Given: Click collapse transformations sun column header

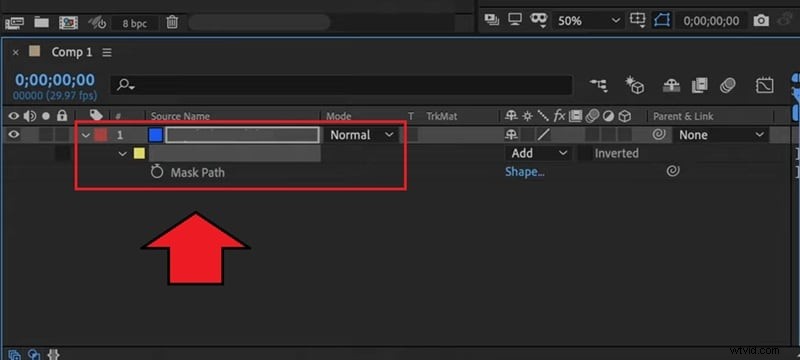Looking at the screenshot, I should 527,116.
